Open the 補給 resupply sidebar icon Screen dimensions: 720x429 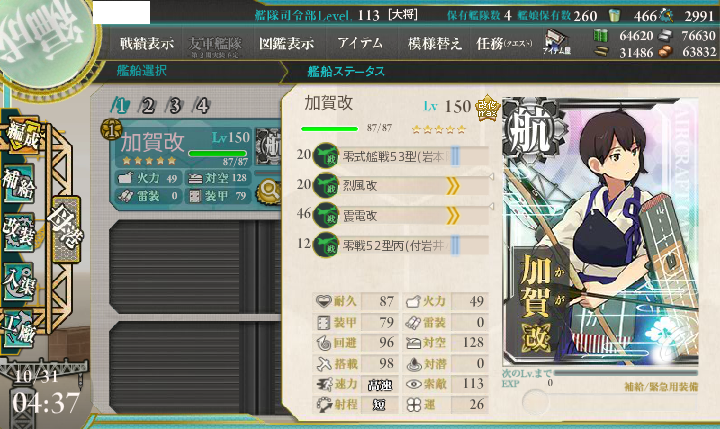(x=19, y=184)
